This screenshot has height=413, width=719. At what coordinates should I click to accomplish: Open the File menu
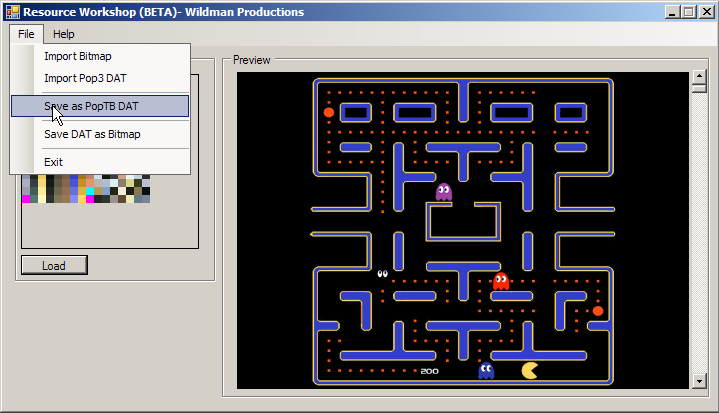[x=26, y=34]
